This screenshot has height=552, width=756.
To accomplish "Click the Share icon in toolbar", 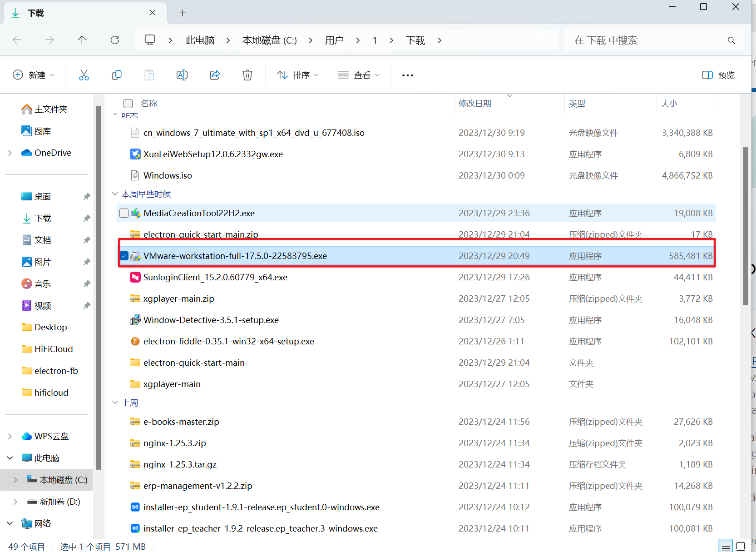I will click(x=215, y=75).
